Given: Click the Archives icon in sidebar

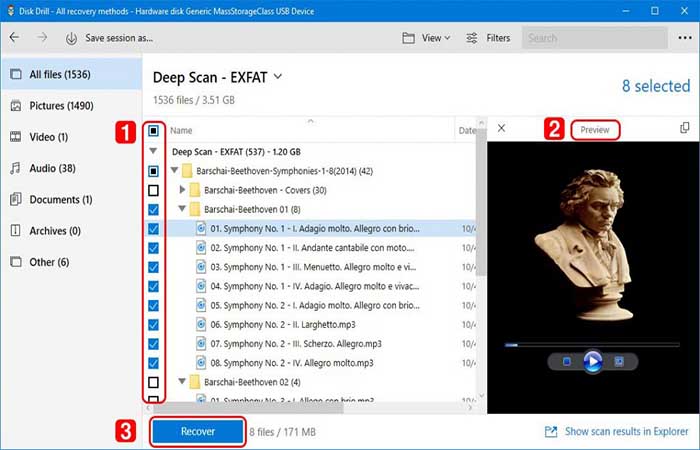Looking at the screenshot, I should [x=16, y=230].
